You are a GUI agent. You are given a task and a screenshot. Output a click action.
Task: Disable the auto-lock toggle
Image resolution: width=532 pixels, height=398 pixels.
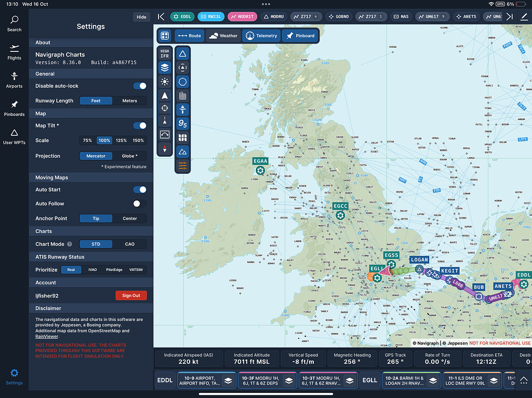click(139, 86)
